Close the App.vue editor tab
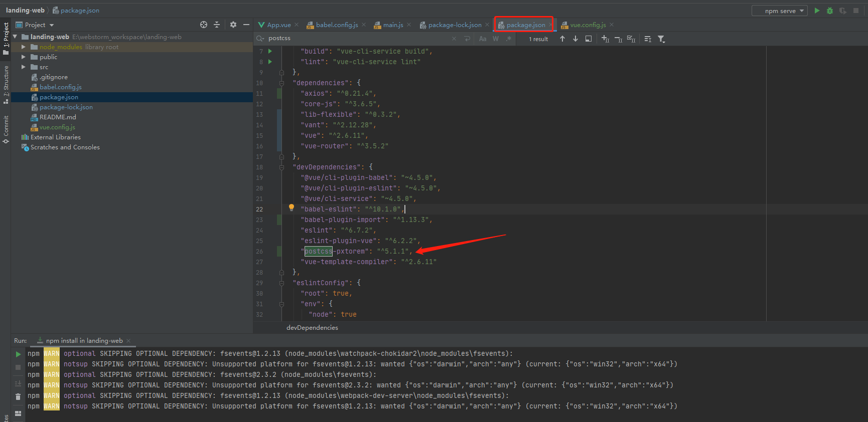The height and width of the screenshot is (422, 868). click(x=297, y=25)
